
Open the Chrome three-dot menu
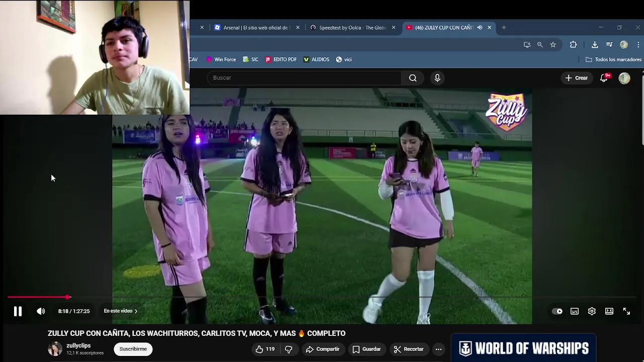pyautogui.click(x=638, y=45)
